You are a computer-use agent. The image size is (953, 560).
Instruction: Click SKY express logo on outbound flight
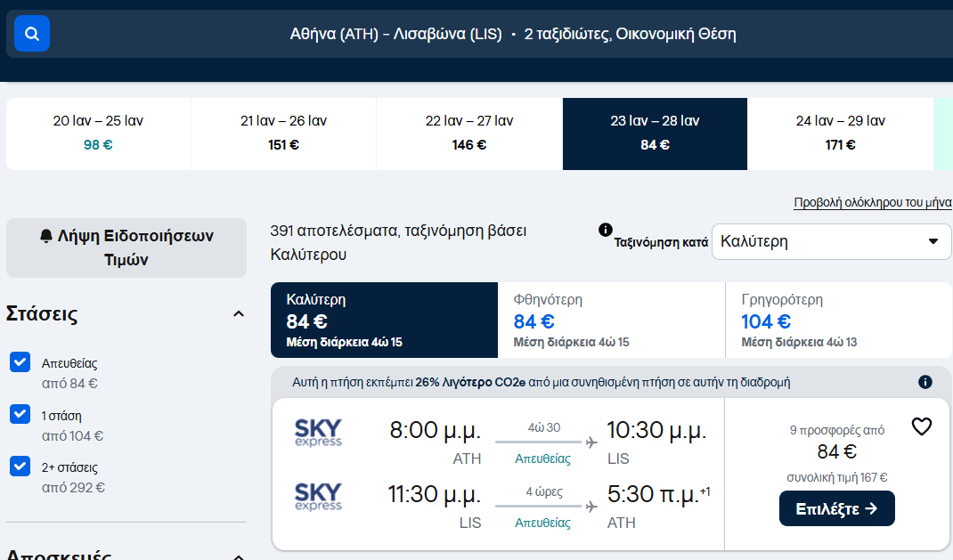(318, 433)
